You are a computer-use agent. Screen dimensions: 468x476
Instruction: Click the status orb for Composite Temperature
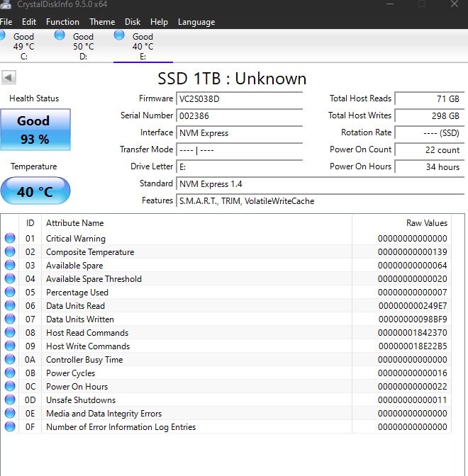10,251
